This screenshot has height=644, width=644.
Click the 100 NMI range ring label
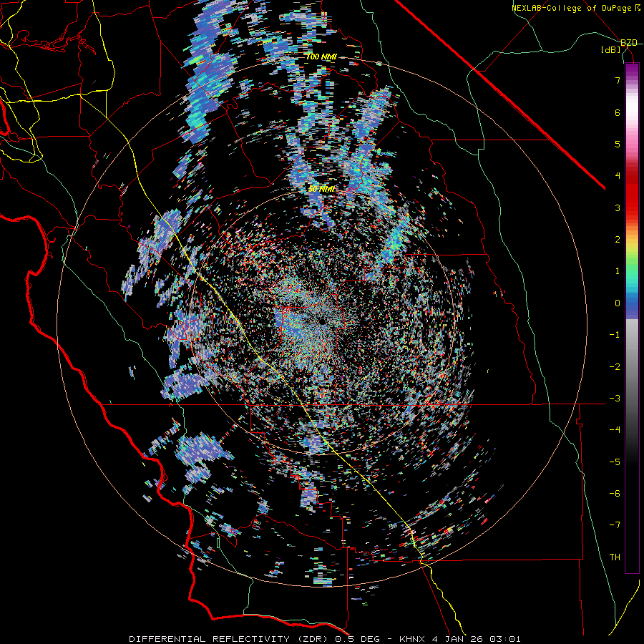[x=321, y=57]
